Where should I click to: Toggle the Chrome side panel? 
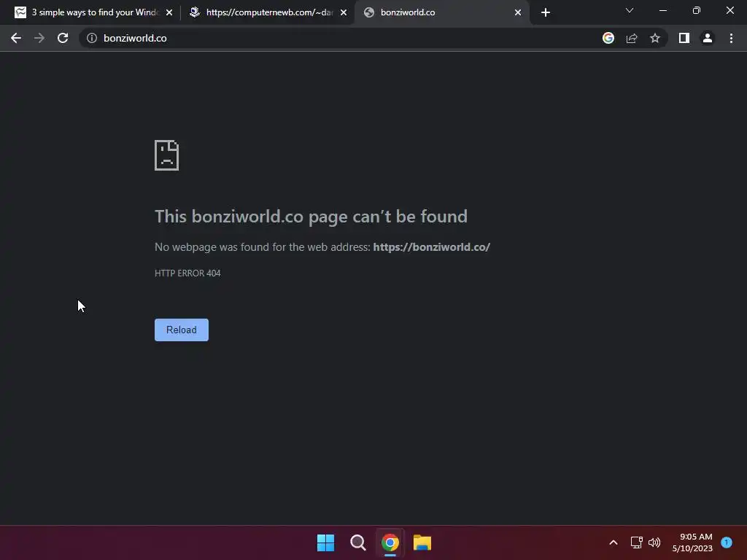pos(684,38)
